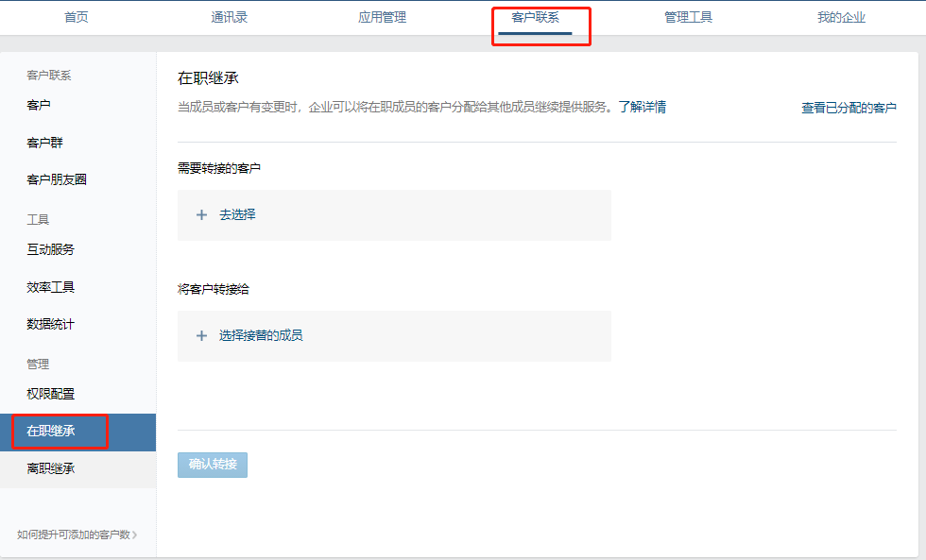The image size is (926, 560).
Task: Select the 客户联系 tab
Action: pyautogui.click(x=535, y=18)
